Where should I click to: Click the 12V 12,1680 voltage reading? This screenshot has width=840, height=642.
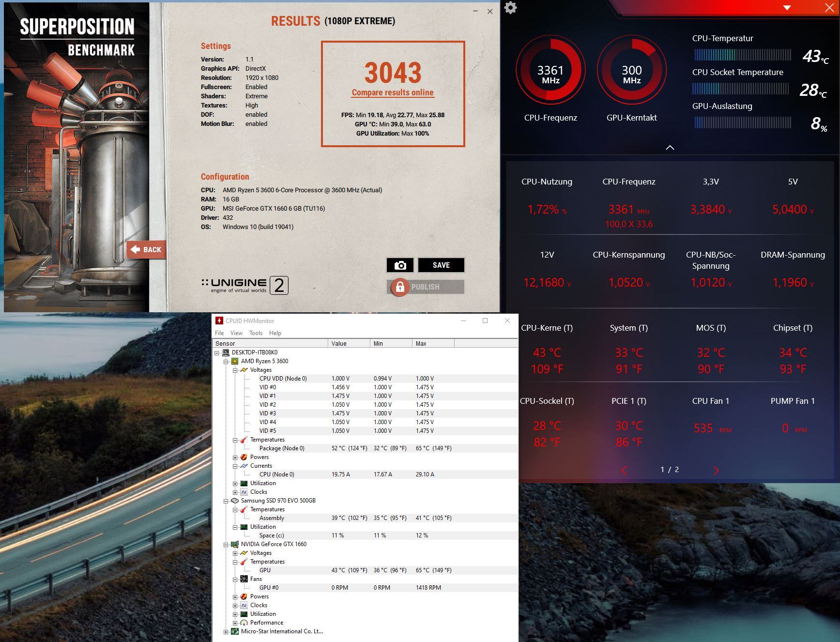coord(547,283)
